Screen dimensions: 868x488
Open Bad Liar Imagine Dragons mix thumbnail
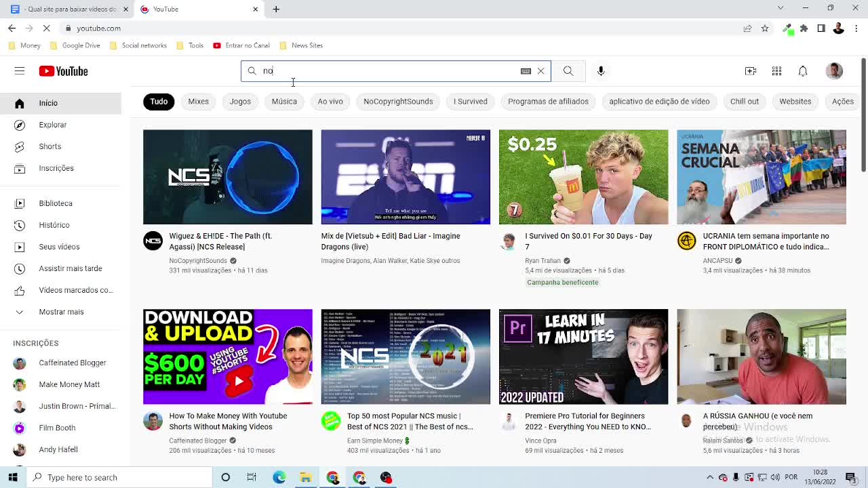[x=406, y=177]
